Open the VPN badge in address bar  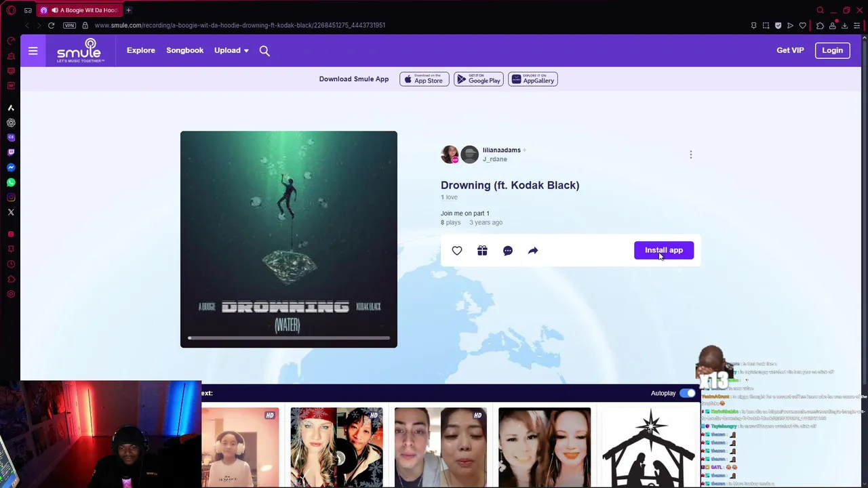tap(69, 25)
